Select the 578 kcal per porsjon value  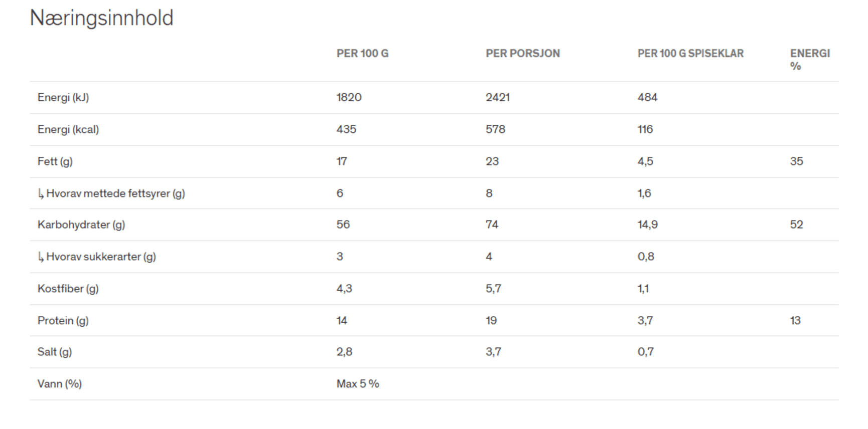click(495, 129)
